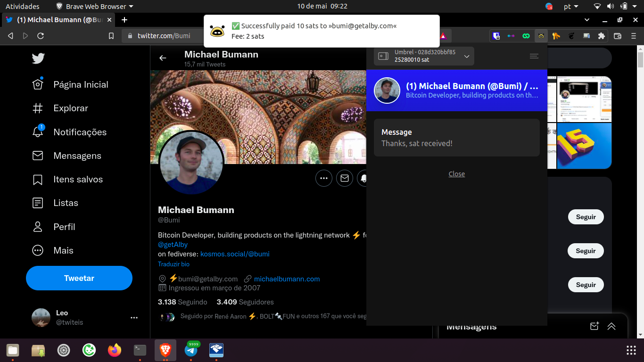Expand the Mensagens drawer with double chevron

pos(611,326)
